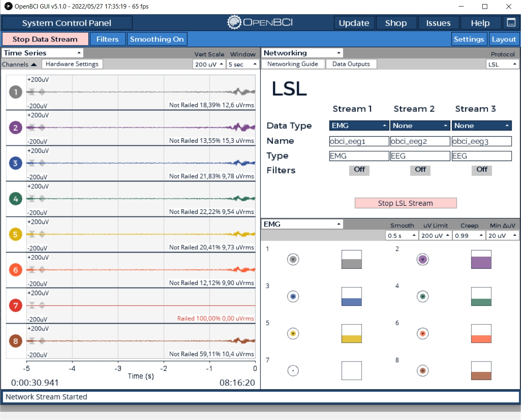This screenshot has height=420, width=521.
Task: Click channel 2 purple EMG level bar
Action: (x=481, y=259)
